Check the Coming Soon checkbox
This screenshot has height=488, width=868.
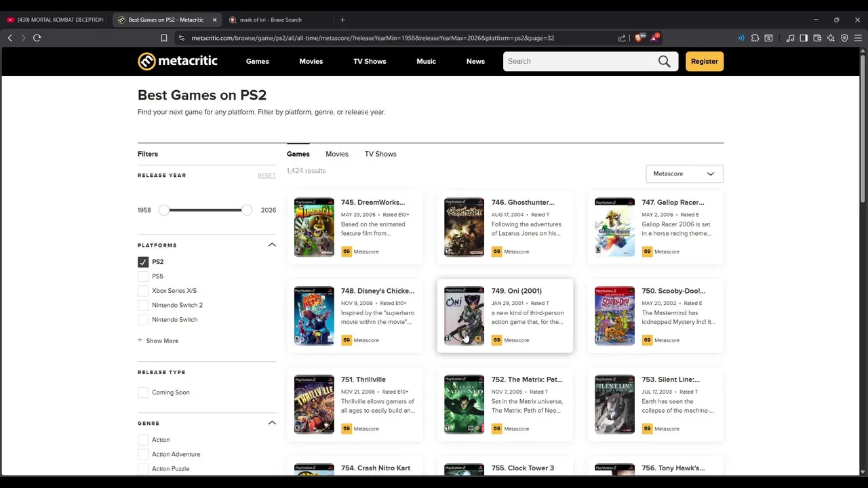click(x=143, y=392)
